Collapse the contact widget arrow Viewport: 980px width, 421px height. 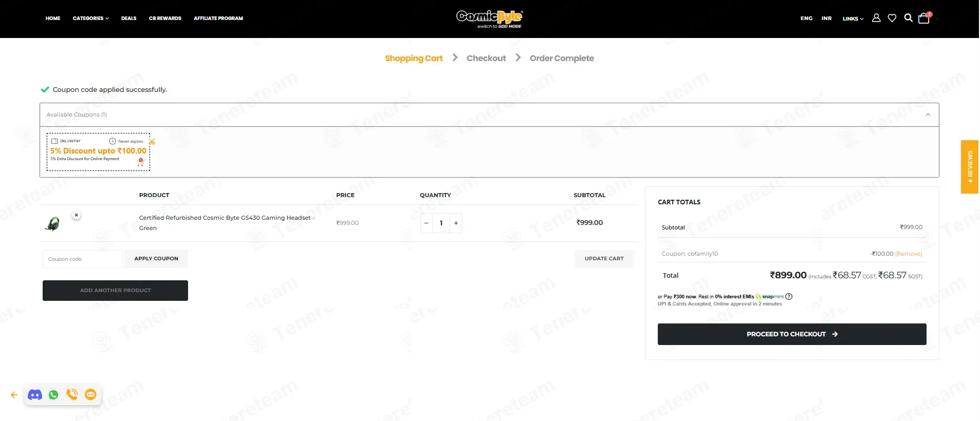click(x=14, y=395)
